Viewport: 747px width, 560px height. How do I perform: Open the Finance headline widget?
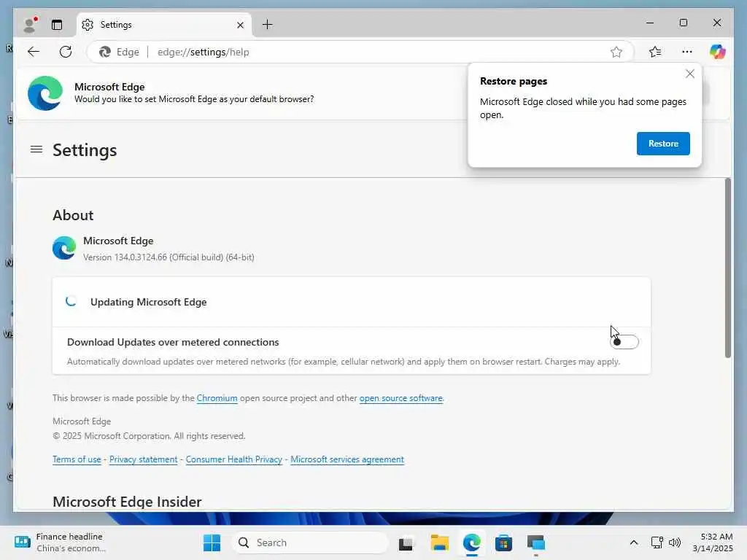(x=60, y=542)
